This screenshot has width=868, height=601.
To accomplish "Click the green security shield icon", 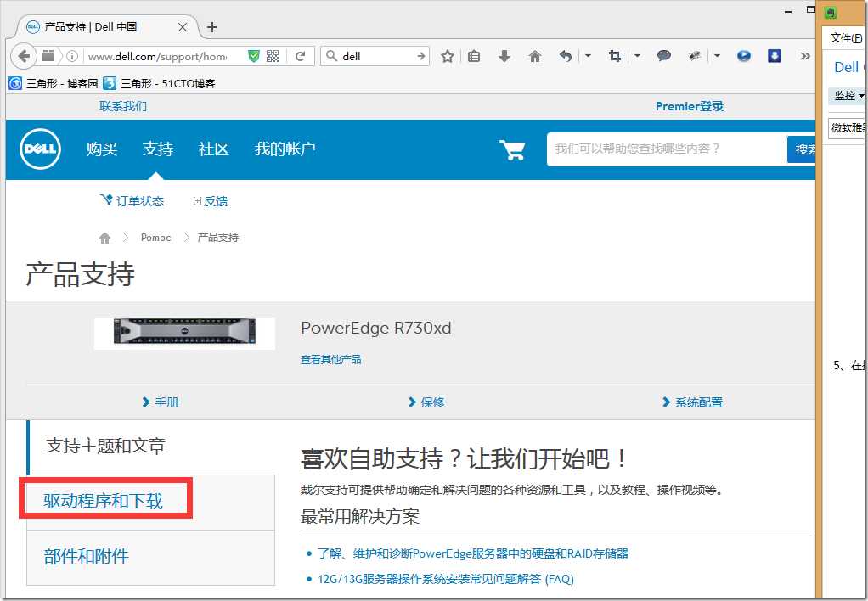I will [254, 56].
